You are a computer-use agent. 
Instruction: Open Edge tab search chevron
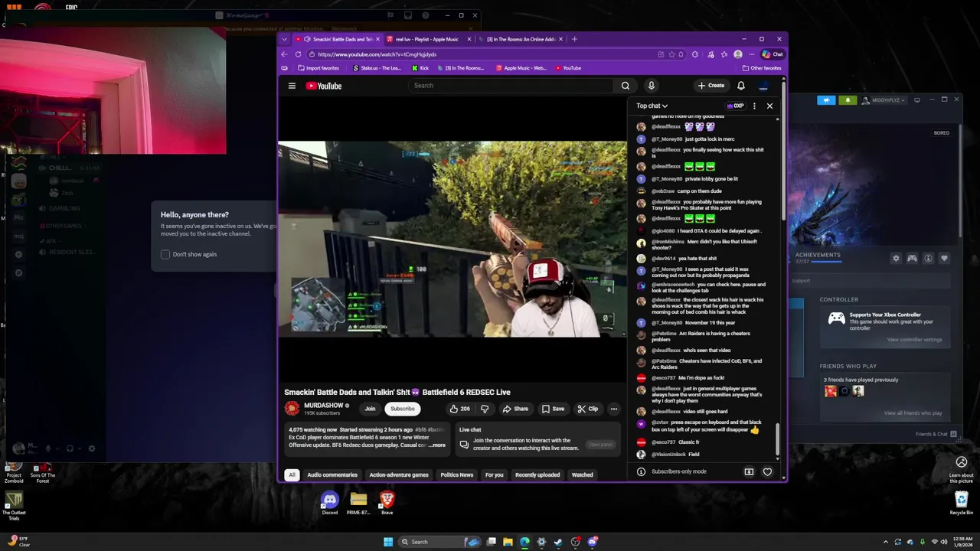(x=284, y=39)
